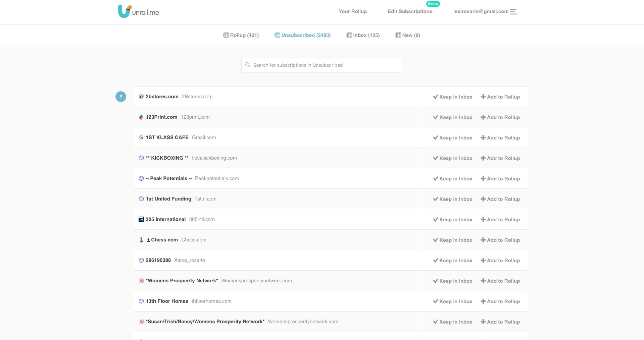This screenshot has width=644, height=340.
Task: Keep 305 International in Inbox
Action: coord(453,220)
